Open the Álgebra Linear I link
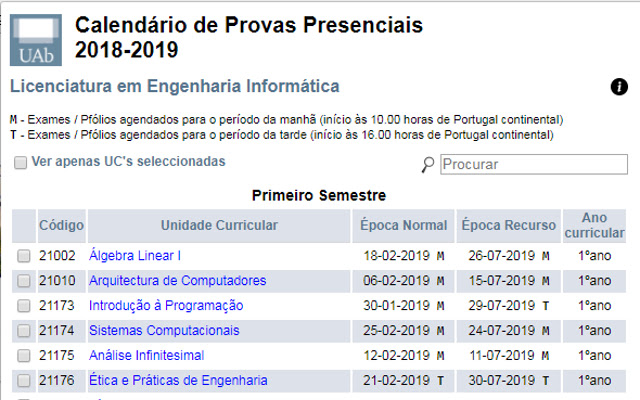This screenshot has height=400, width=640. coord(135,255)
